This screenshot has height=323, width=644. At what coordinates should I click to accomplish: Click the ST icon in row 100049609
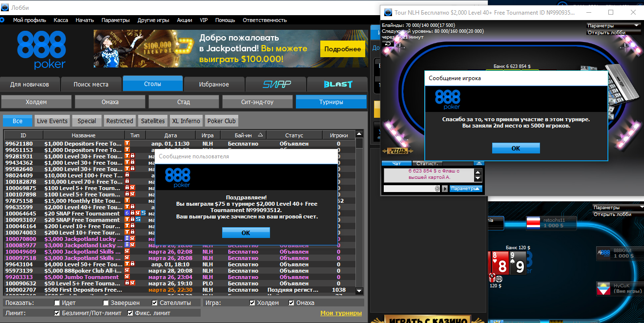127,252
